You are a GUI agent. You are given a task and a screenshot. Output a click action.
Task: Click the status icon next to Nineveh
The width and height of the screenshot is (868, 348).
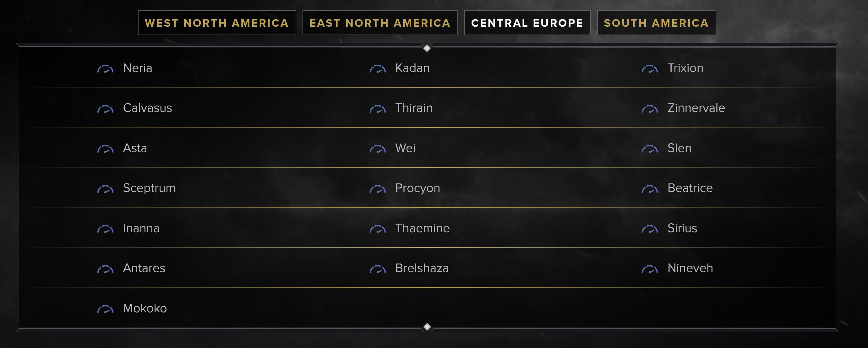click(650, 269)
